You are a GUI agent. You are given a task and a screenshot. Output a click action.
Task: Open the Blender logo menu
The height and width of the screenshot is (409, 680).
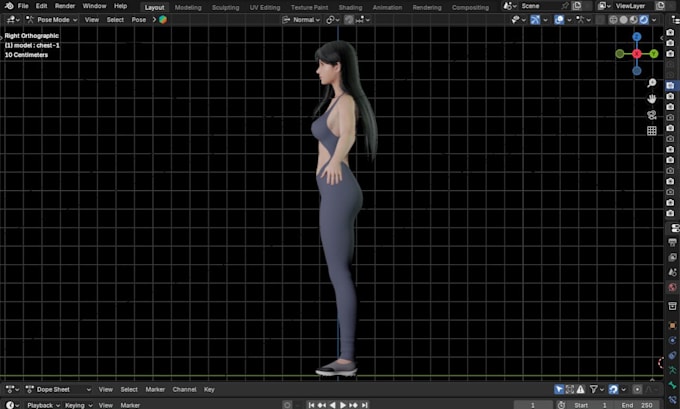tap(9, 6)
